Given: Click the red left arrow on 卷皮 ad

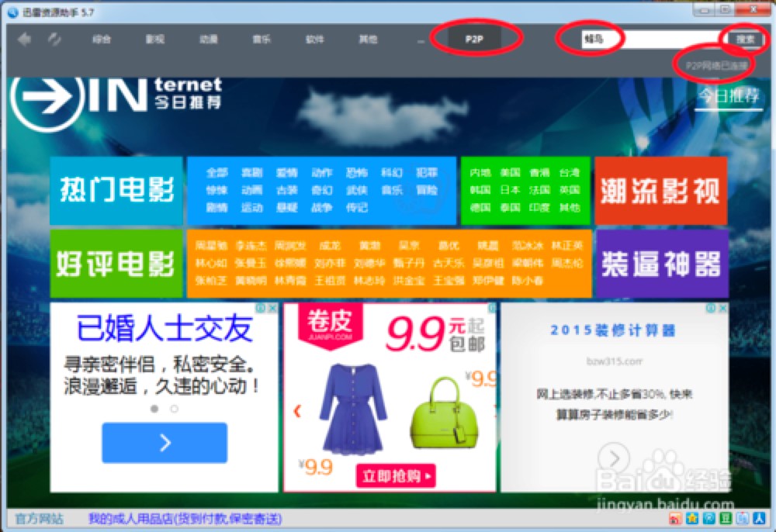Looking at the screenshot, I should (297, 411).
